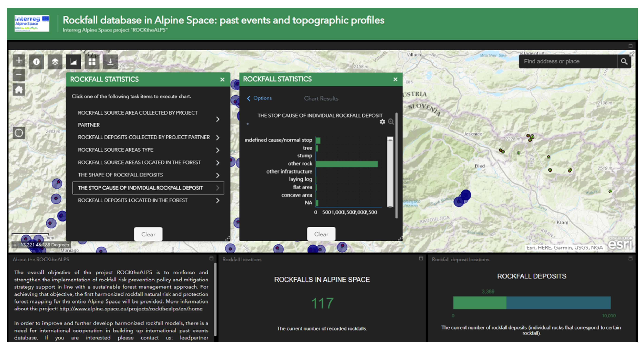Expand Rockfall Source Area Collected by Project Partner
Screen dimensions: 644x350
[x=148, y=119]
